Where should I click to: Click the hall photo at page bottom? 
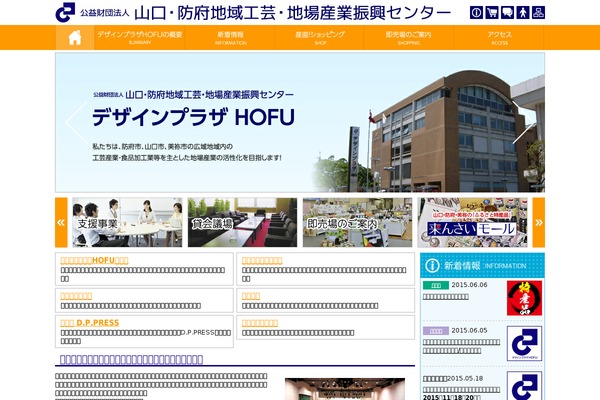coord(345,389)
